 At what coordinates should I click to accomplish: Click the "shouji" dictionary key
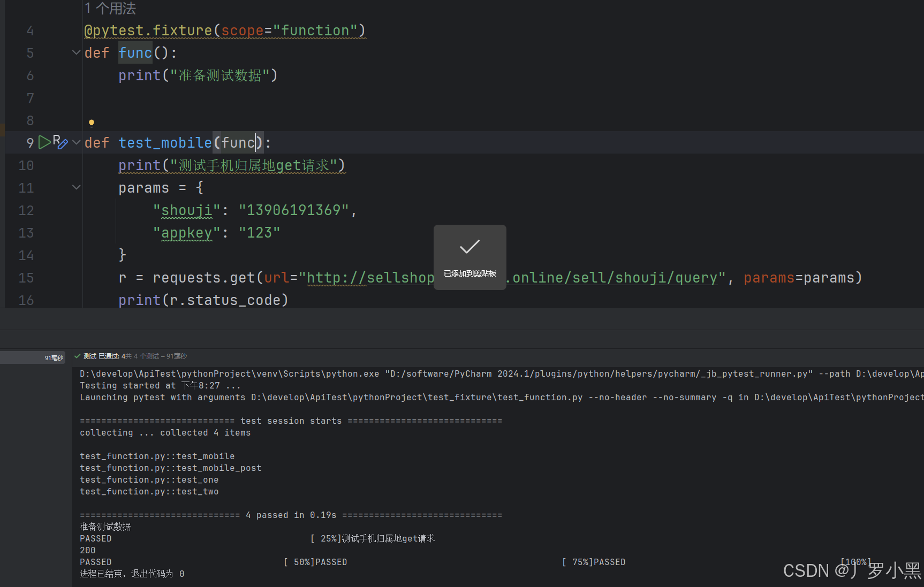coord(187,210)
